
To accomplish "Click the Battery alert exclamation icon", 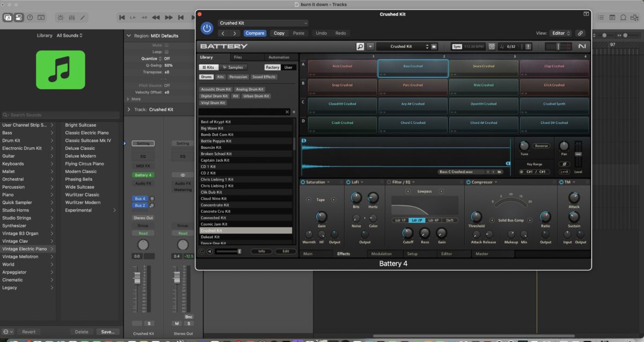I will coord(528,47).
